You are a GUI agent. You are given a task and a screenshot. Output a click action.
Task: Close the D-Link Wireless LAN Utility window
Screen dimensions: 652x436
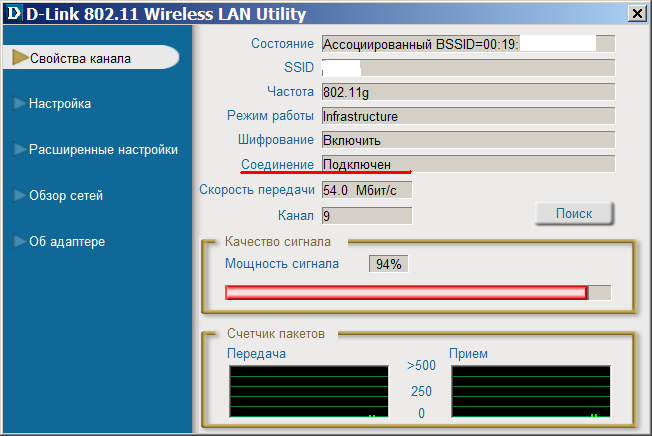coord(637,14)
